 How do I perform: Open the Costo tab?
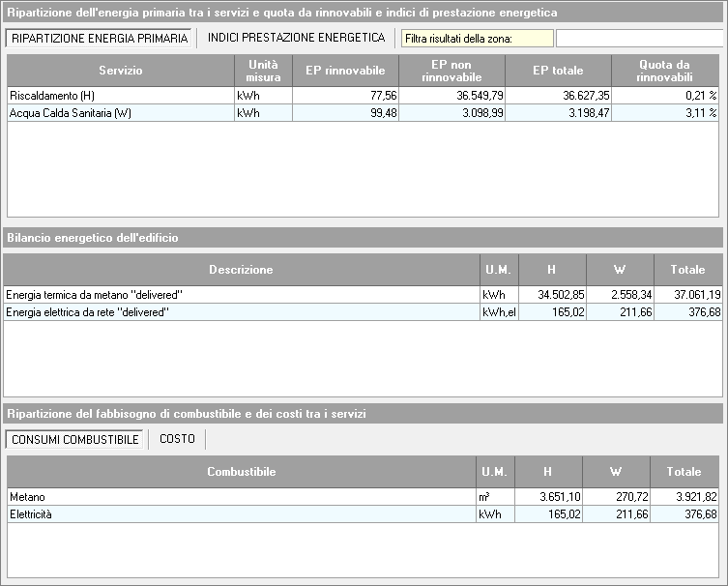pyautogui.click(x=177, y=439)
